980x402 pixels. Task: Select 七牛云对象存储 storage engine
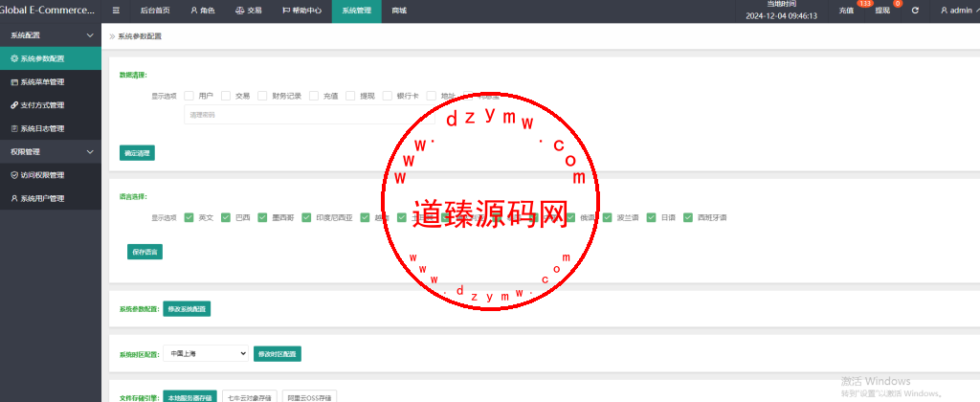pos(250,397)
